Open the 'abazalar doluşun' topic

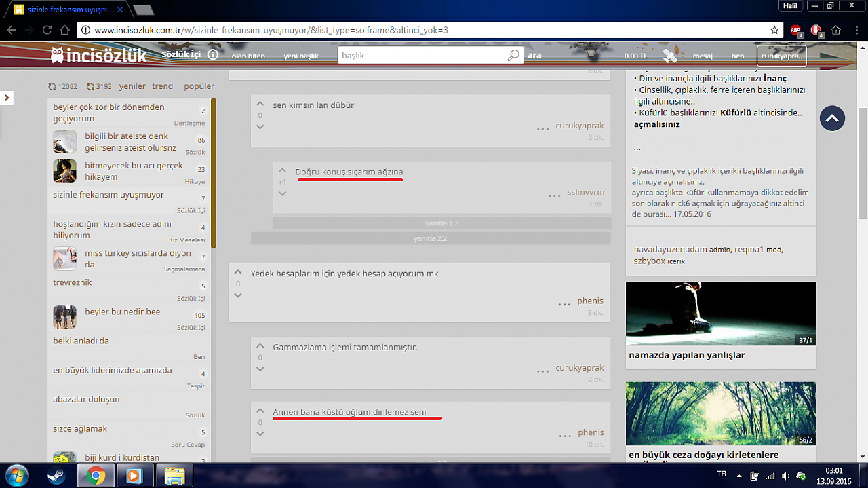click(x=86, y=399)
